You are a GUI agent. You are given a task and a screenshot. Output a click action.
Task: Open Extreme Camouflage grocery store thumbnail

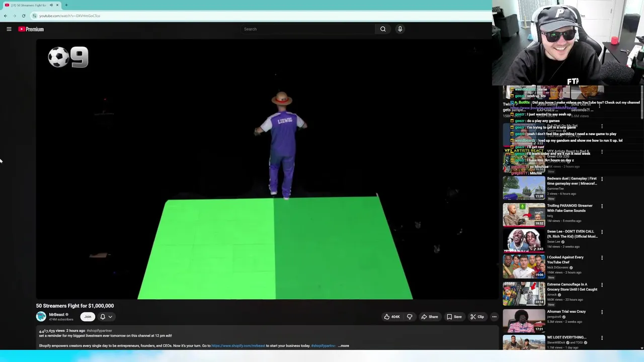pos(524,294)
